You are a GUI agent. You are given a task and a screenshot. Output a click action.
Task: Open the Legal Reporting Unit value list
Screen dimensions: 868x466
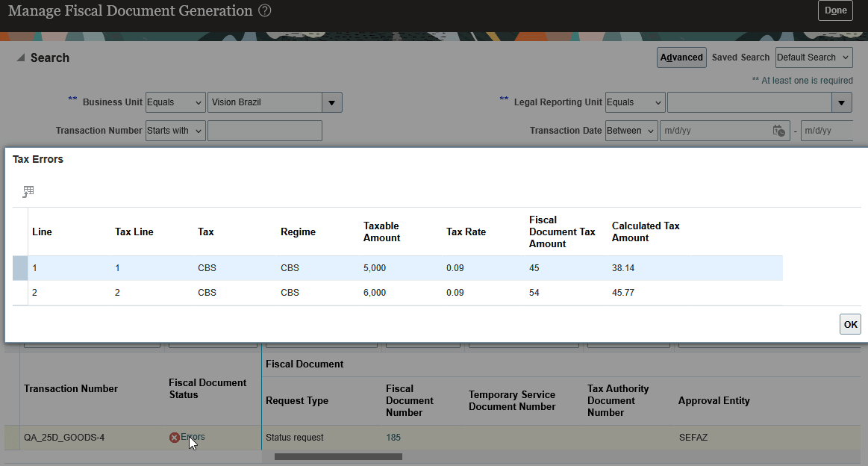pyautogui.click(x=841, y=102)
